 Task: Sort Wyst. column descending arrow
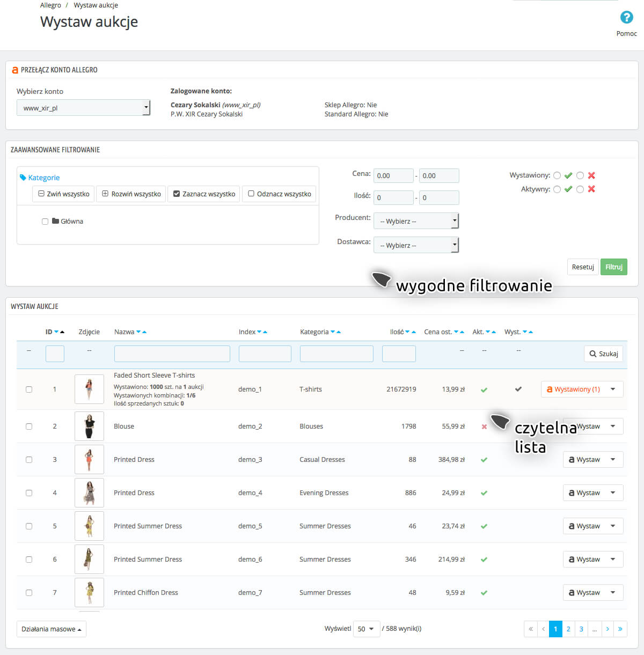(x=525, y=332)
